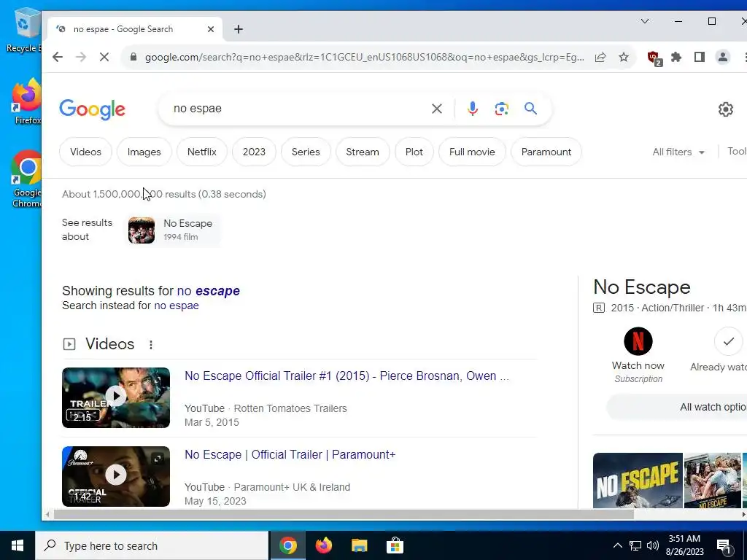Click the 'no escape' corrected spelling link
747x560 pixels.
[x=208, y=291]
